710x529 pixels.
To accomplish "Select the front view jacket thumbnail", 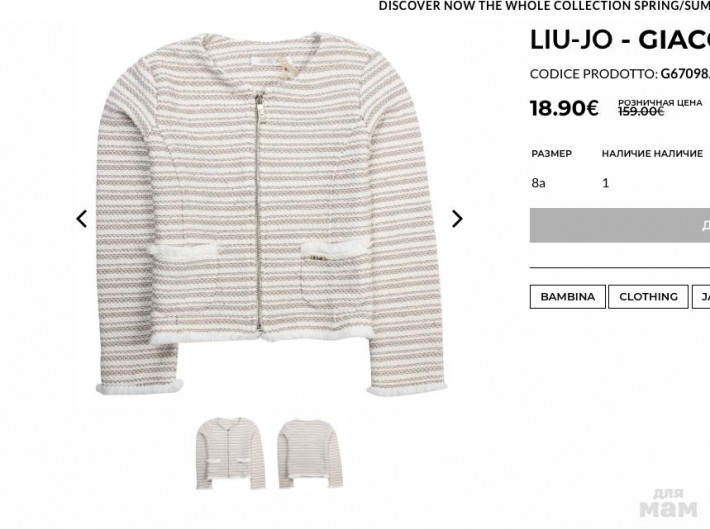I will (x=230, y=453).
